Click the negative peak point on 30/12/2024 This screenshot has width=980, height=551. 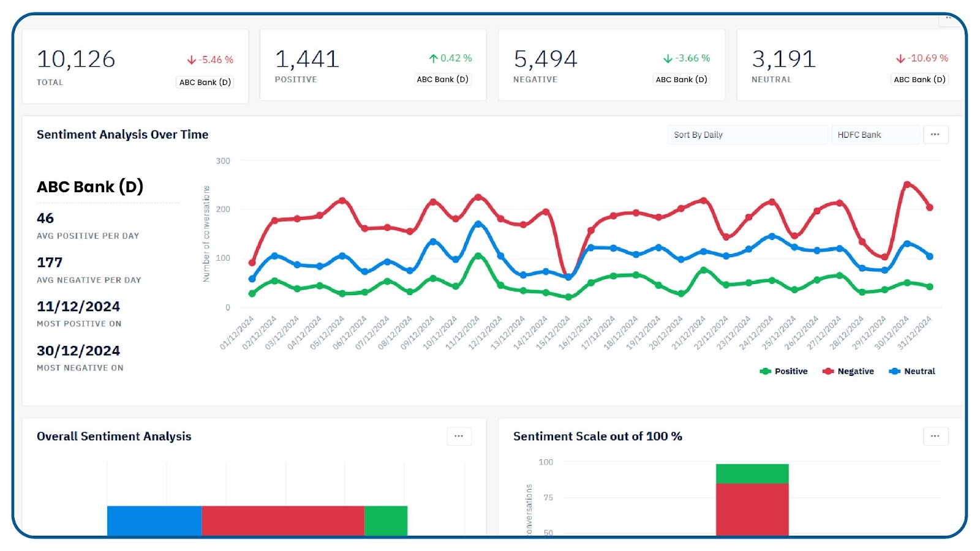907,184
